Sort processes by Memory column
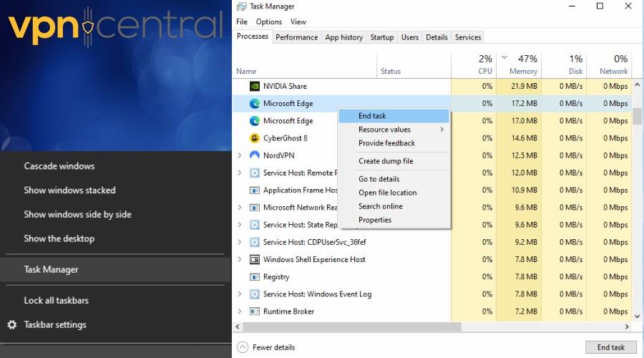This screenshot has width=644, height=358. (x=519, y=65)
